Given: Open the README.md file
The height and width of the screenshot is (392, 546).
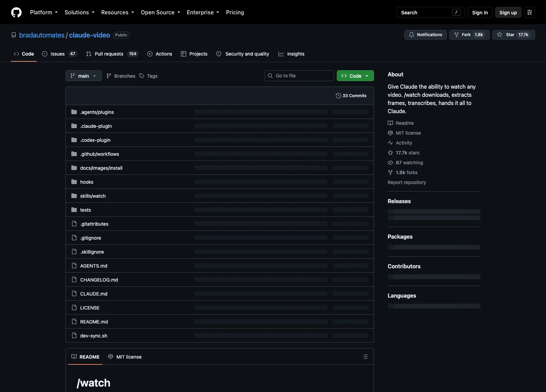Looking at the screenshot, I should [94, 322].
